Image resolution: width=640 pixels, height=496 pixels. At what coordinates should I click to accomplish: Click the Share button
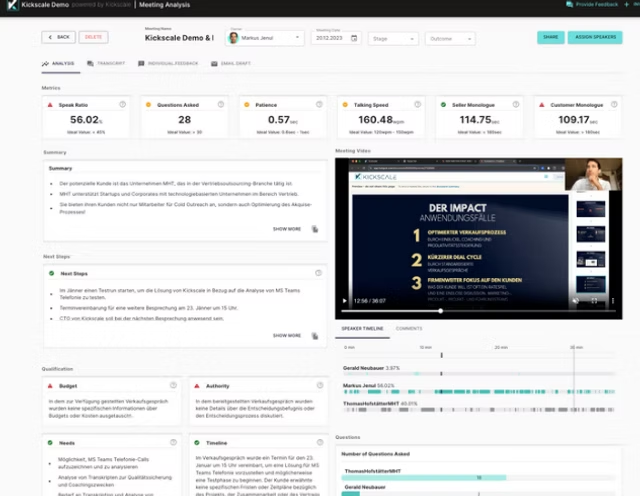pos(551,37)
